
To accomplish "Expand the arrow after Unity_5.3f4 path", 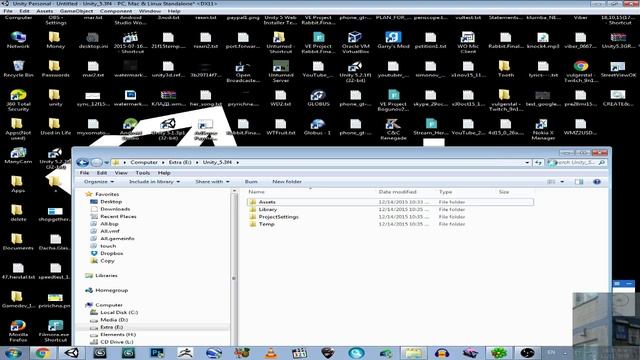I will (238, 162).
